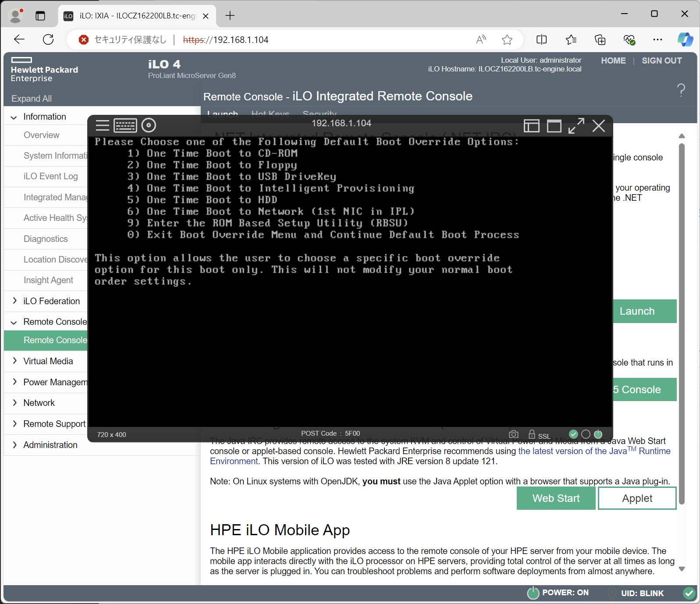Screen dimensions: 700x604
Task: Open the browser profile avatar
Action: point(16,16)
